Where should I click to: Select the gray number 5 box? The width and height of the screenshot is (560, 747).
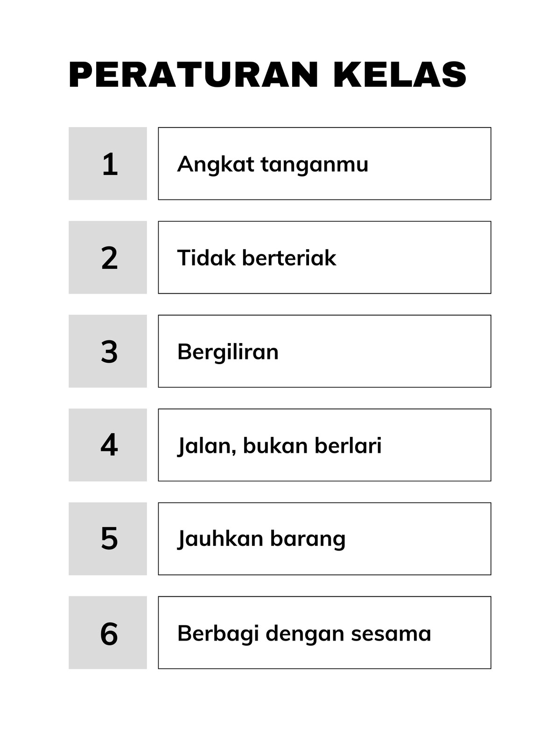[x=108, y=539]
